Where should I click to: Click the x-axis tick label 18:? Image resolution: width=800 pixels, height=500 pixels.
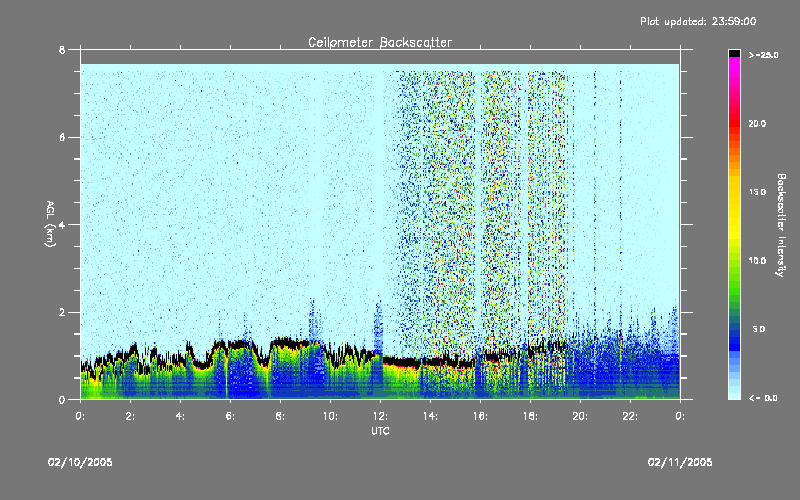[530, 416]
